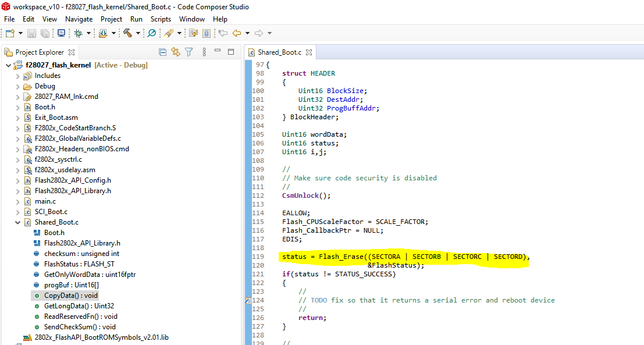The image size is (644, 345).
Task: Open the Window menu
Action: 192,19
